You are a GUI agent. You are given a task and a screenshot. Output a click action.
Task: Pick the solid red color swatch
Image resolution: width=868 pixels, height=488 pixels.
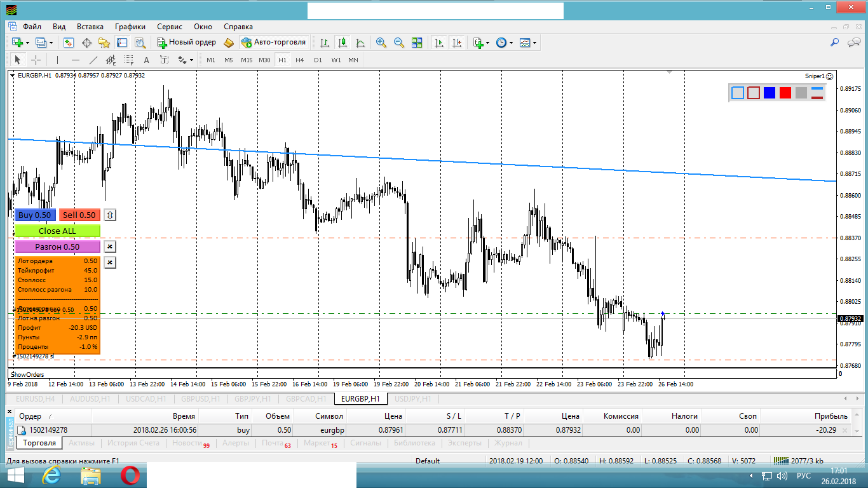[x=785, y=93]
